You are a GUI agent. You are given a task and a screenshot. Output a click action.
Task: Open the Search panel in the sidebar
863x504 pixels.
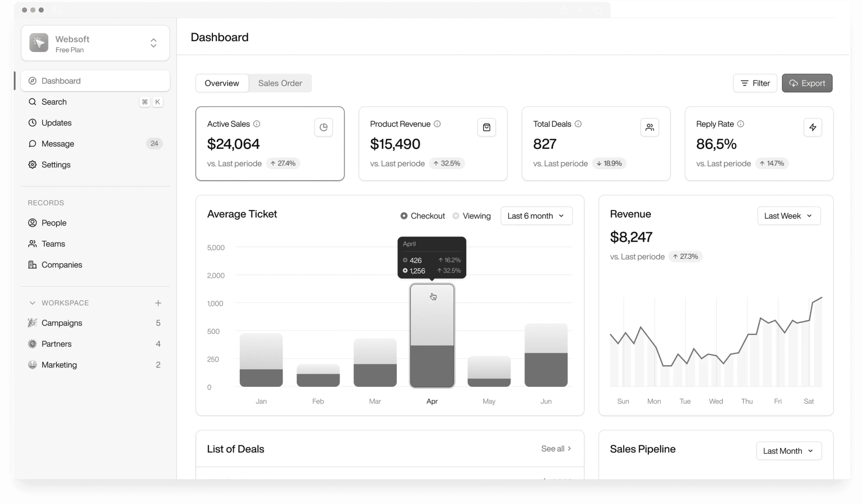[x=54, y=102]
